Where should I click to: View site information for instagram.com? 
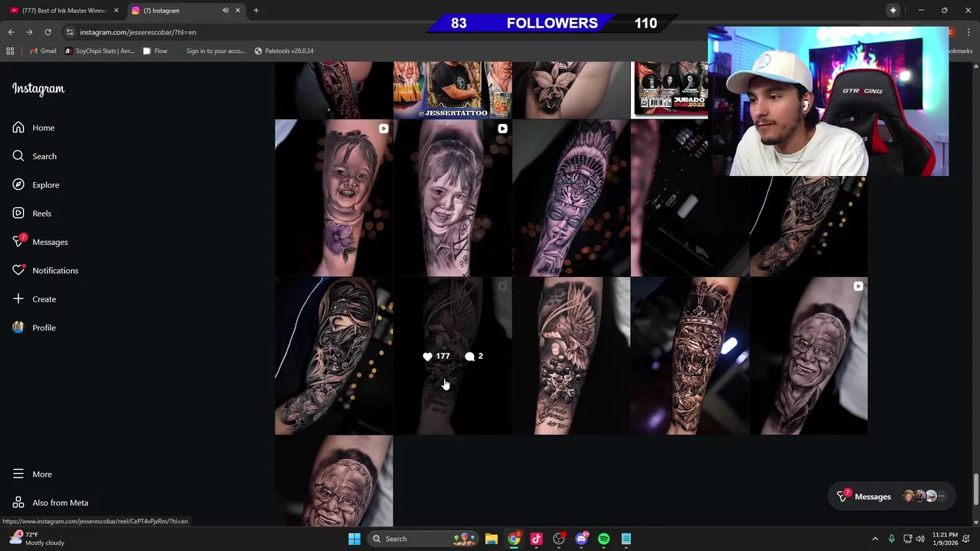(70, 32)
